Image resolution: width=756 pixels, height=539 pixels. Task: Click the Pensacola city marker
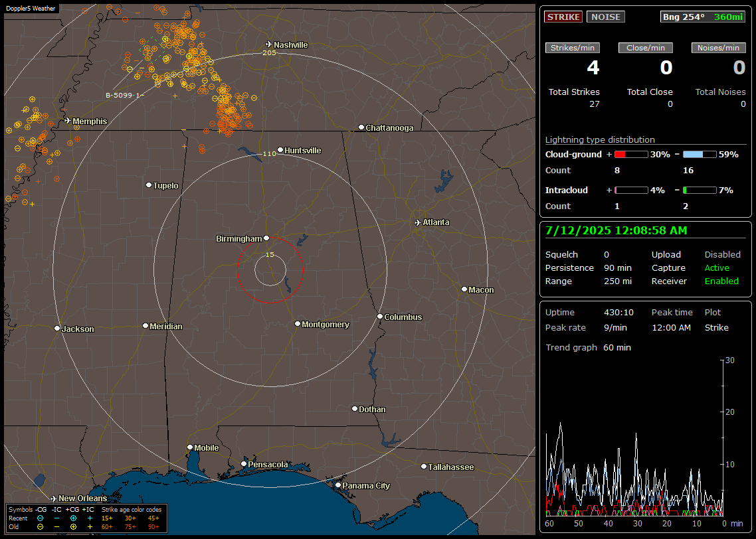pos(244,464)
